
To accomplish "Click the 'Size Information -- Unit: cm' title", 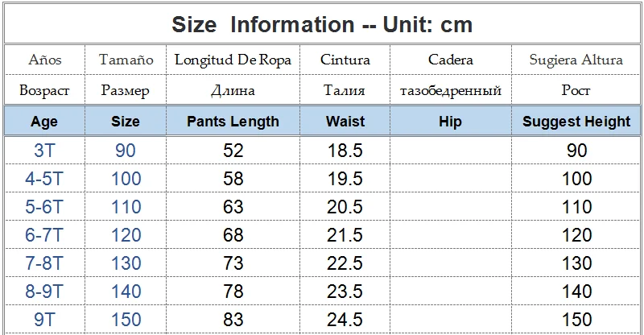I will (322, 25).
